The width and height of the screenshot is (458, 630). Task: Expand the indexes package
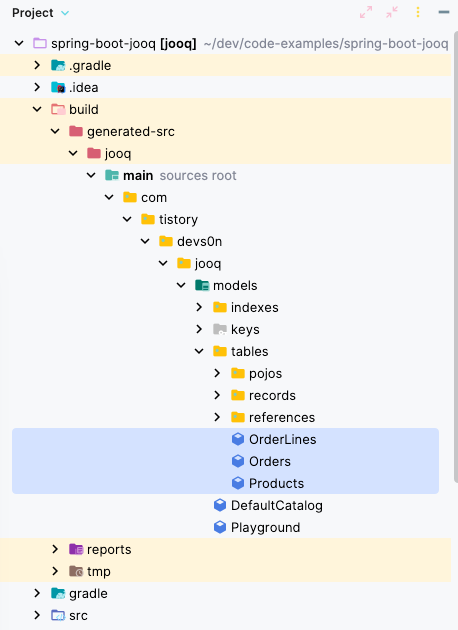[199, 307]
